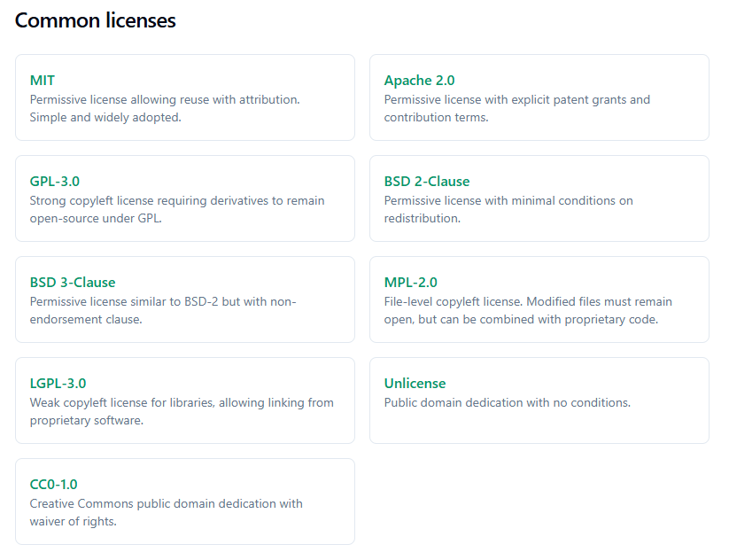Screen dimensions: 729x560
Task: Open the MIT license link
Action: pyautogui.click(x=43, y=81)
